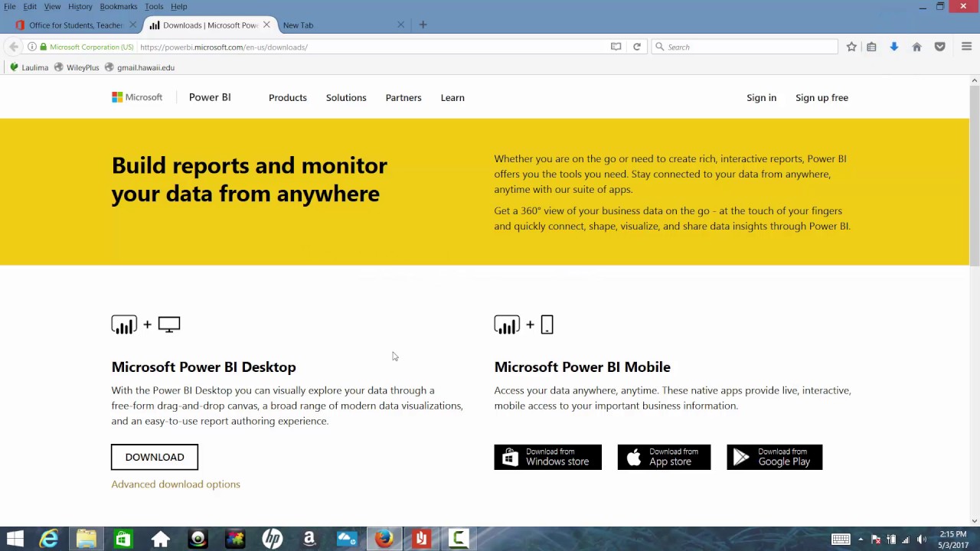Screen dimensions: 980x551
Task: Switch to Firefox in taskbar
Action: 384,539
